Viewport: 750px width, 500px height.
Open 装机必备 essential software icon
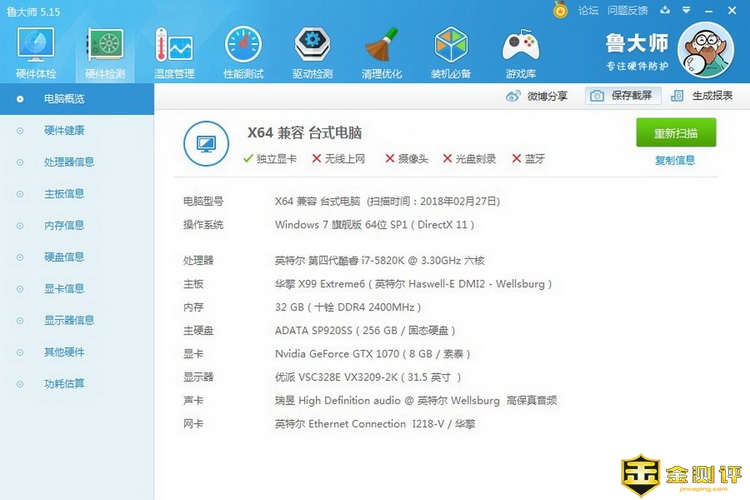[450, 50]
